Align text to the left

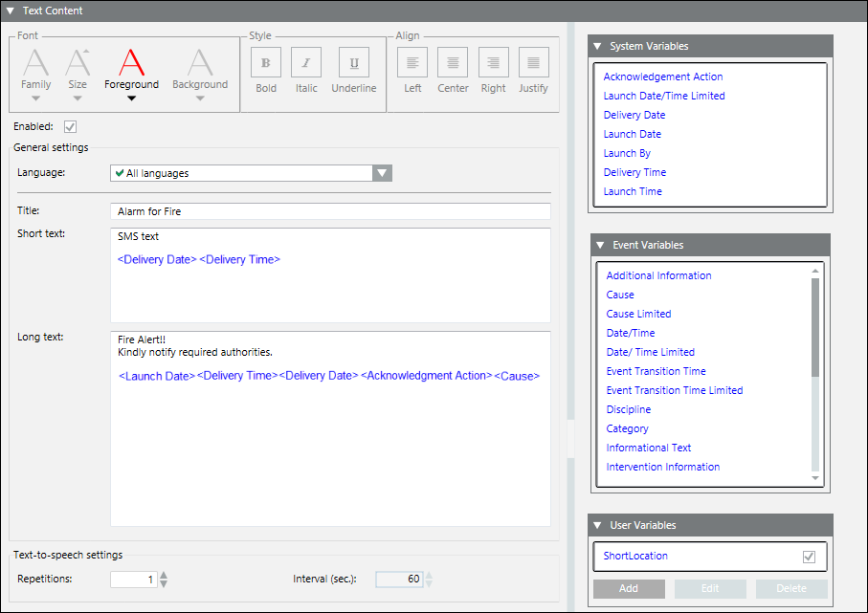412,63
